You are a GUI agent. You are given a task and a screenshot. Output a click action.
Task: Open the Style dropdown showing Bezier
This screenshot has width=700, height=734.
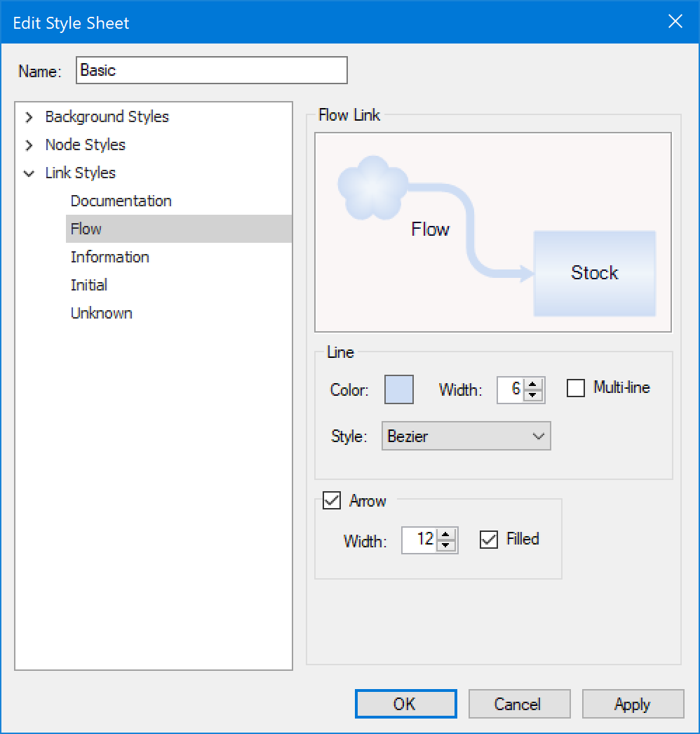click(466, 436)
